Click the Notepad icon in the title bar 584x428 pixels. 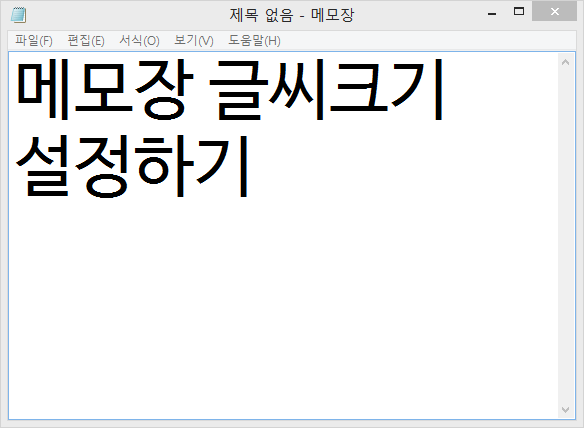tap(18, 15)
